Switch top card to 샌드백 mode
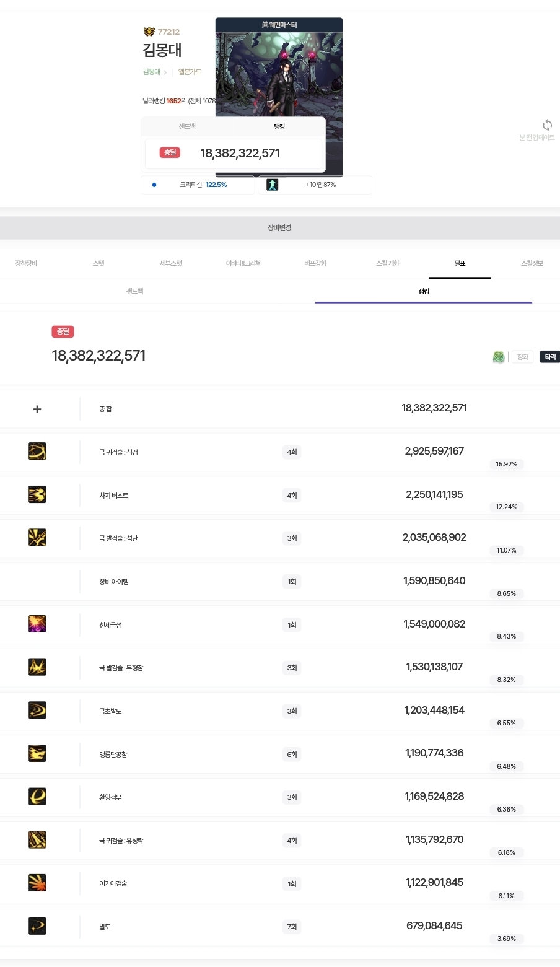This screenshot has width=560, height=967. (187, 126)
